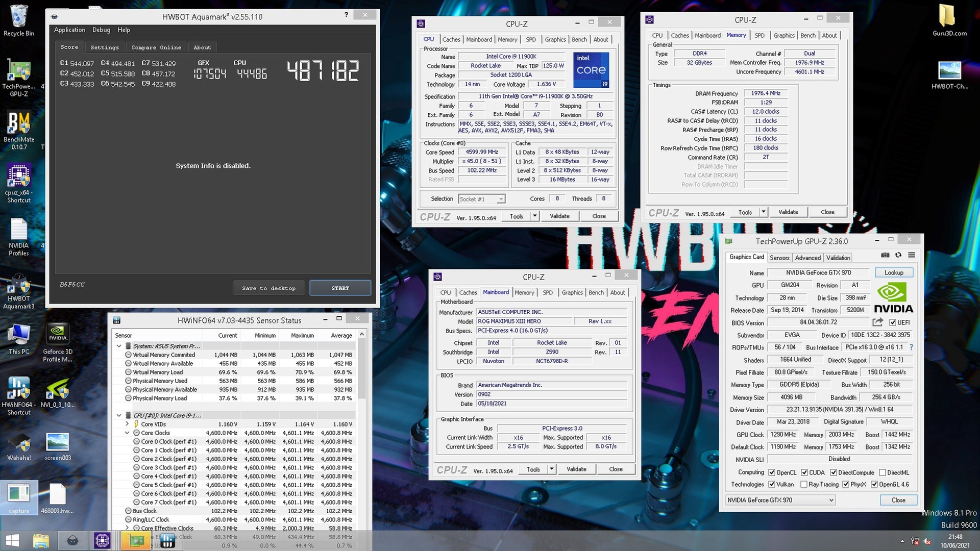
Task: Open the Application menu in Aquamark
Action: (70, 30)
